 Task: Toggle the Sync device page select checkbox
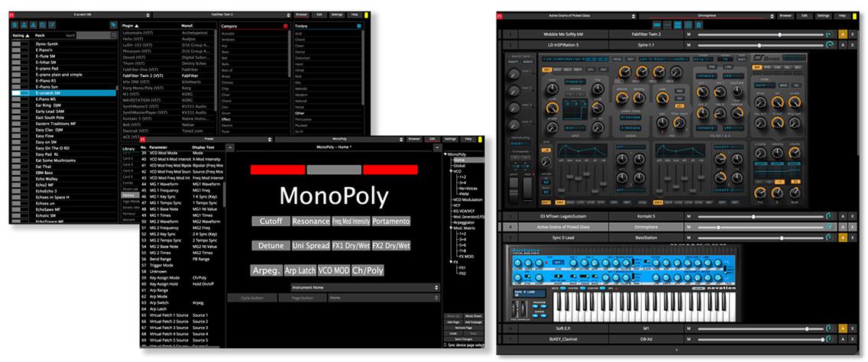pos(445,345)
